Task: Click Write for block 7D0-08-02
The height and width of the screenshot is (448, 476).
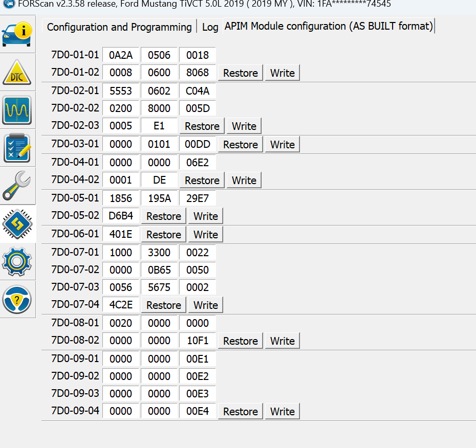Action: coord(283,341)
